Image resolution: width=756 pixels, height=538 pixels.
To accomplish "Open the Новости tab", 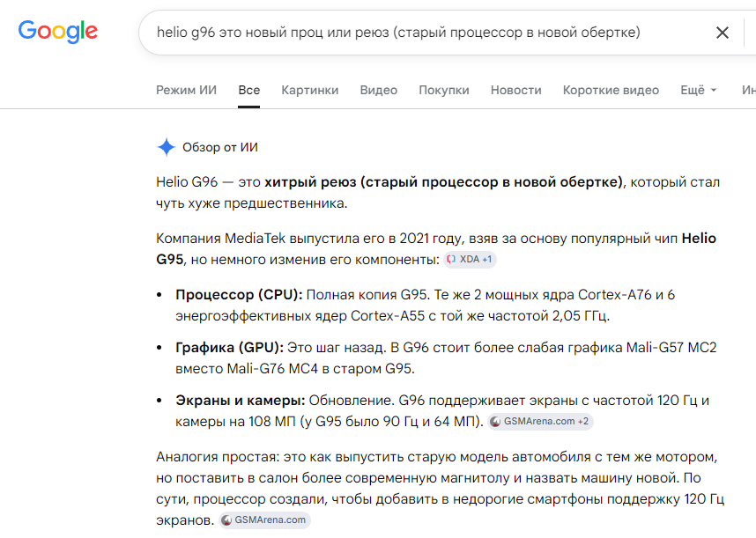I will tap(515, 90).
